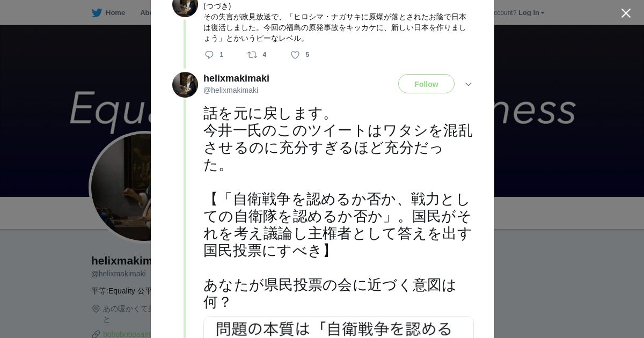Open the About item in the top bar

click(x=145, y=13)
